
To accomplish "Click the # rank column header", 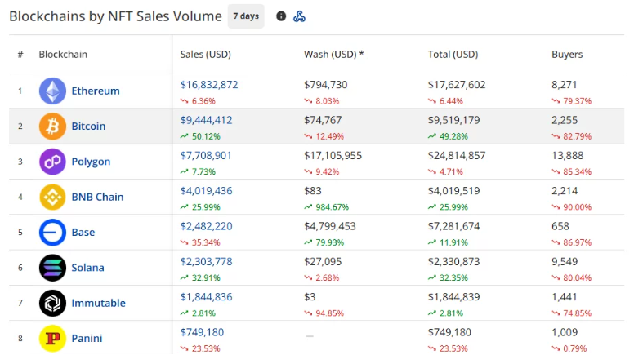I will [20, 54].
